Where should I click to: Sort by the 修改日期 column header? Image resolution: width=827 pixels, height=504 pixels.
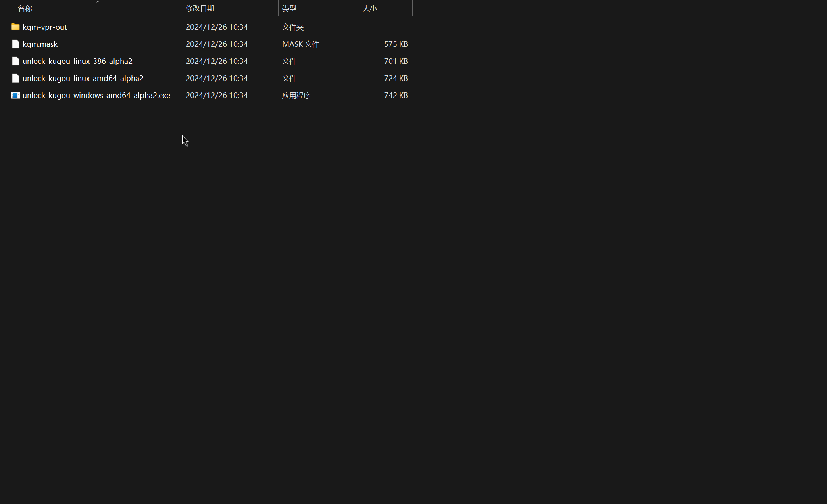(x=200, y=8)
